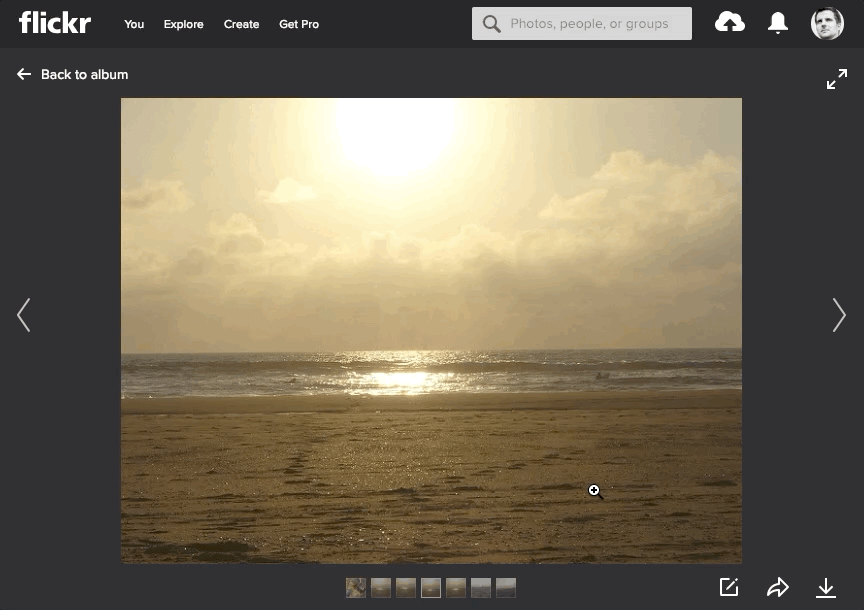The height and width of the screenshot is (610, 864).
Task: Open the upload cloud icon
Action: click(x=730, y=23)
